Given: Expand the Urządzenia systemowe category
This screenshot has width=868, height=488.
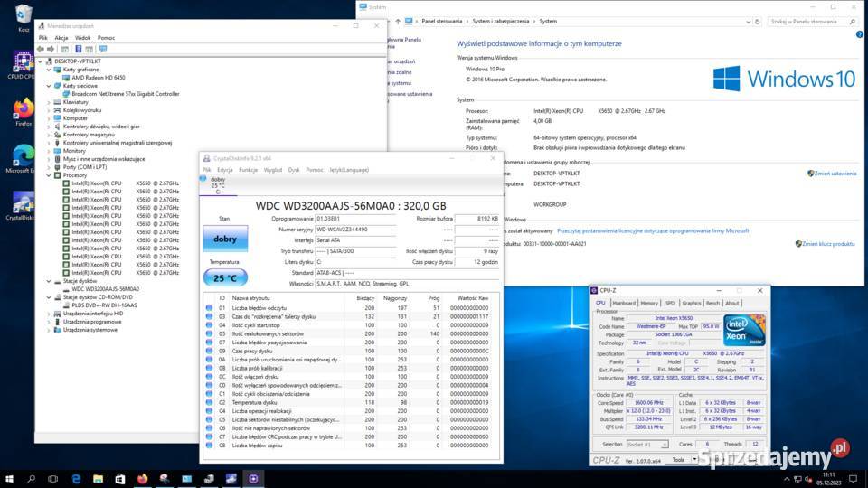Looking at the screenshot, I should 49,330.
